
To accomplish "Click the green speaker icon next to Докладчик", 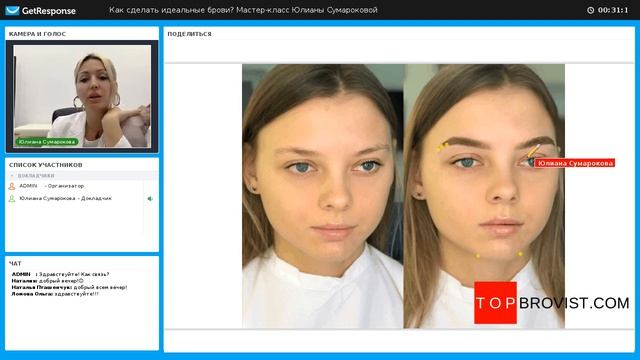I will pyautogui.click(x=150, y=199).
